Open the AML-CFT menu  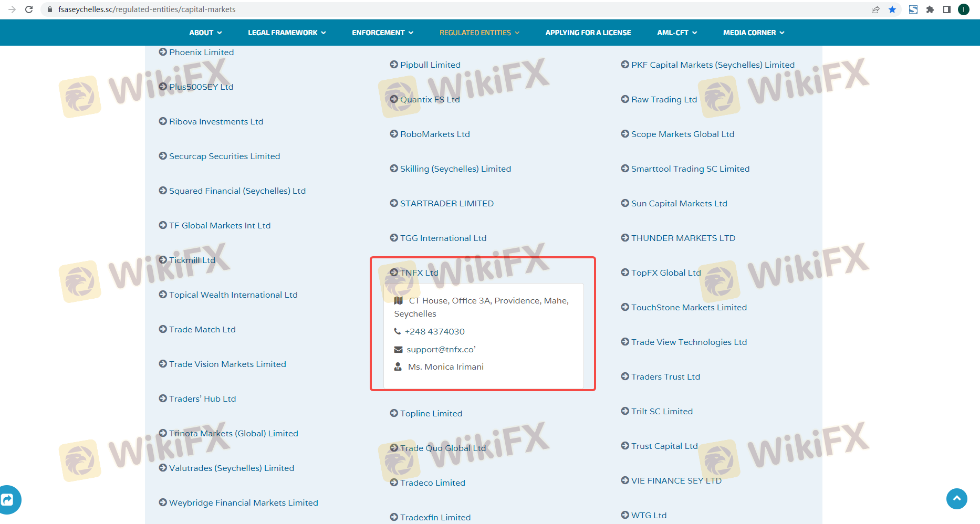point(677,33)
